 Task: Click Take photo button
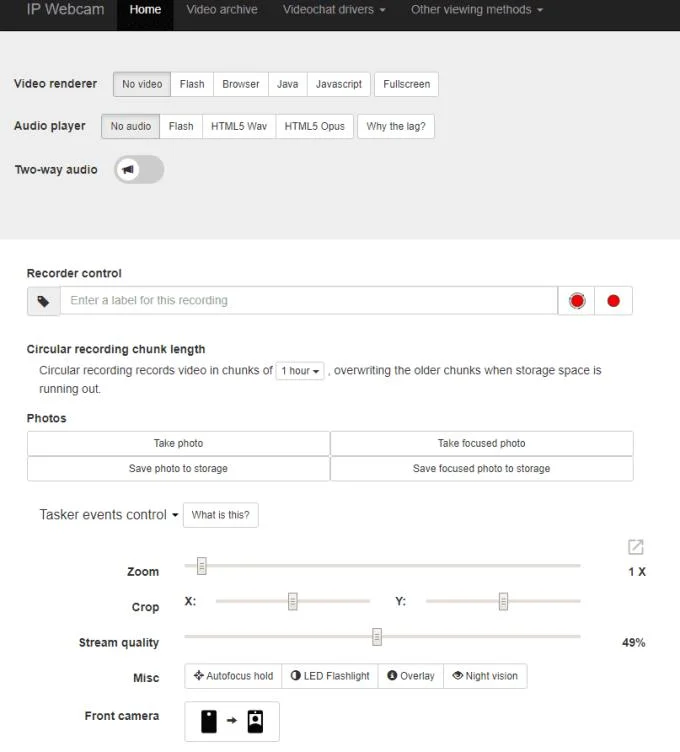[178, 443]
